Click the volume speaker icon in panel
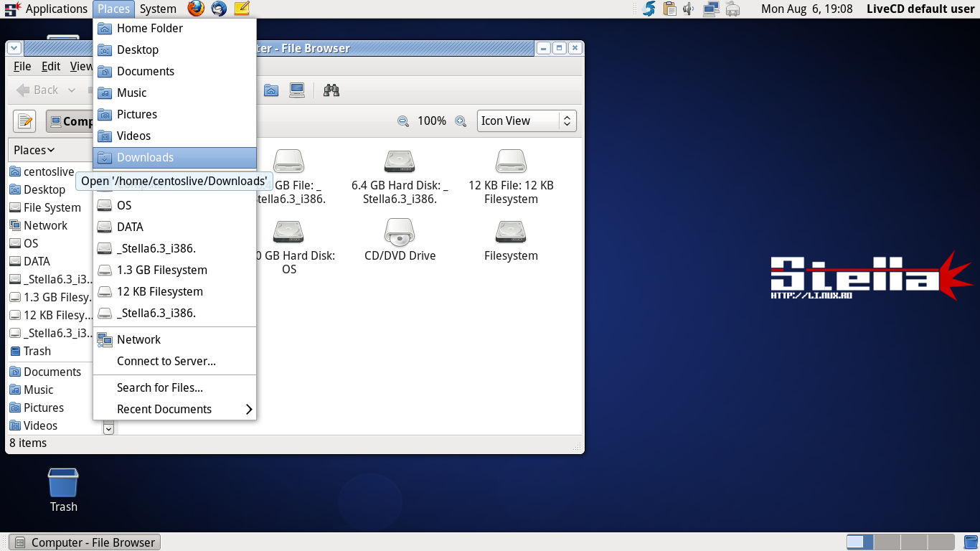 (689, 9)
